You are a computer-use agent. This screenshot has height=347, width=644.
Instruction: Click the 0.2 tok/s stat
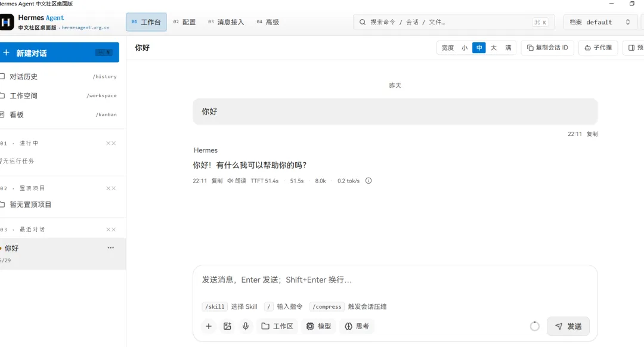coord(348,181)
